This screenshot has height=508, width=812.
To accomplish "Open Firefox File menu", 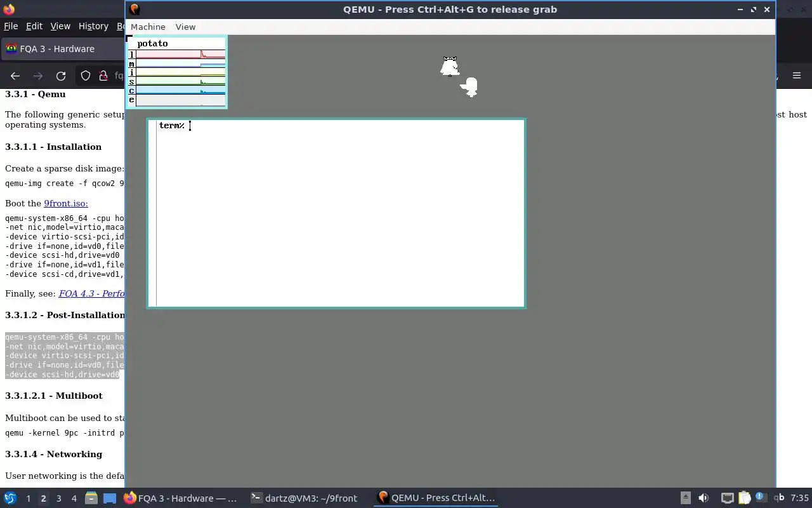I will [11, 26].
